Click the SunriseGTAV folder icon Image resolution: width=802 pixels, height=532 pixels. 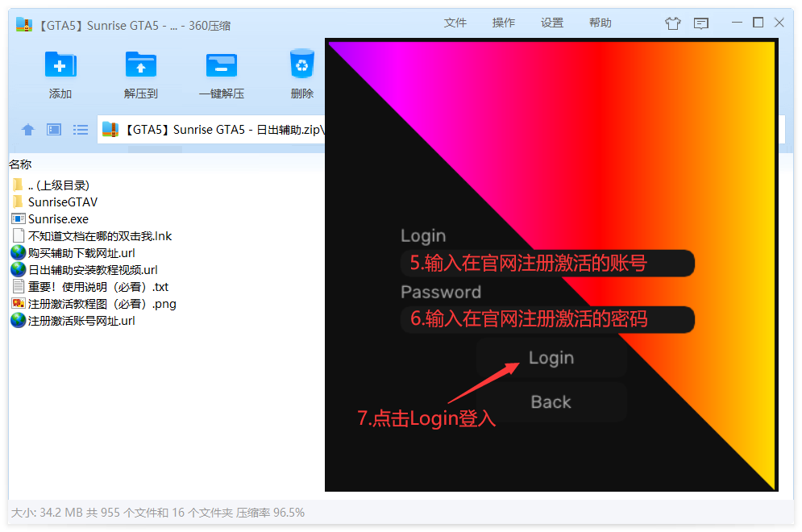pos(19,202)
